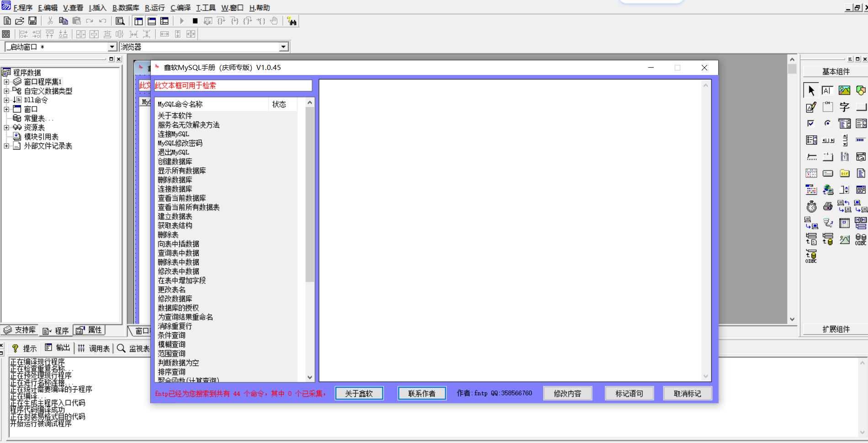This screenshot has height=443, width=868.
Task: Open the Find/search document toolbar icon
Action: tap(120, 21)
